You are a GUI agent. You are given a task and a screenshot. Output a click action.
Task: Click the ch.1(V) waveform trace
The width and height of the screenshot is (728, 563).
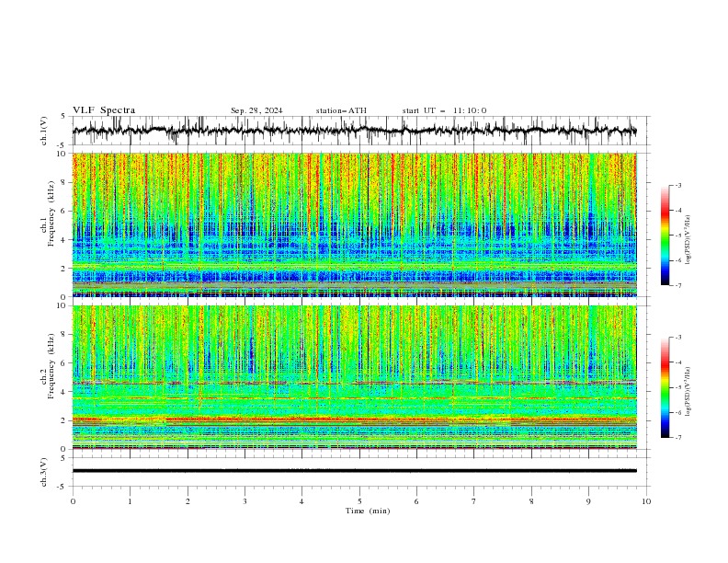point(355,131)
